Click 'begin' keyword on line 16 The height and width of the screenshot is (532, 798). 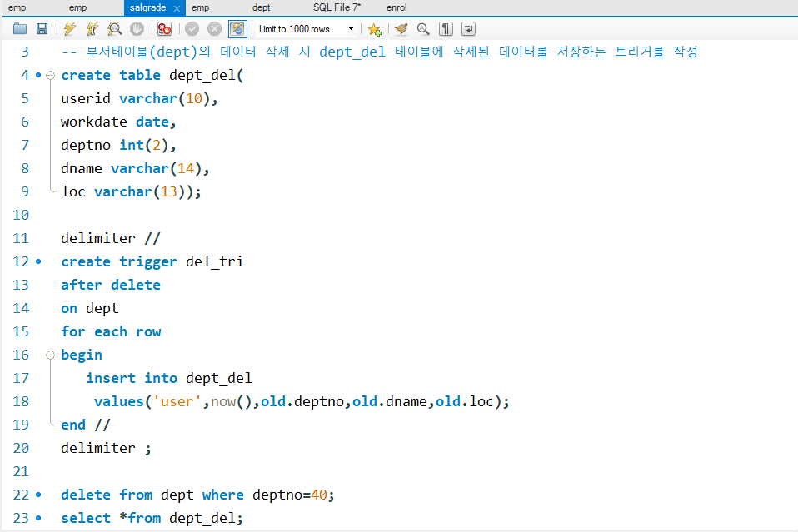point(82,355)
